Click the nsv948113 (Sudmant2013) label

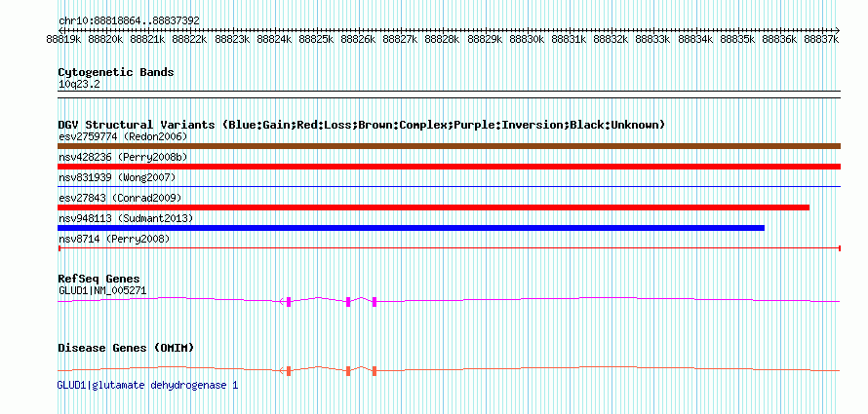click(x=126, y=219)
